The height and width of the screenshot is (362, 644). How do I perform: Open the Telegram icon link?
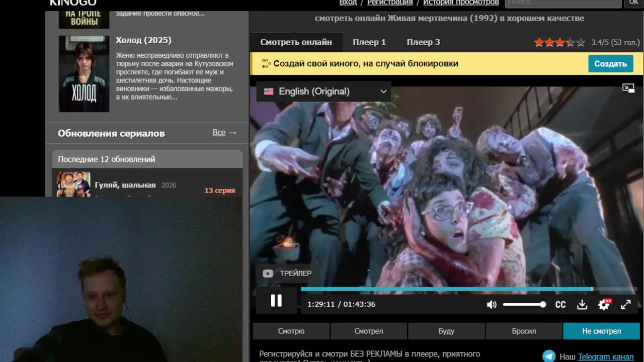coord(549,356)
